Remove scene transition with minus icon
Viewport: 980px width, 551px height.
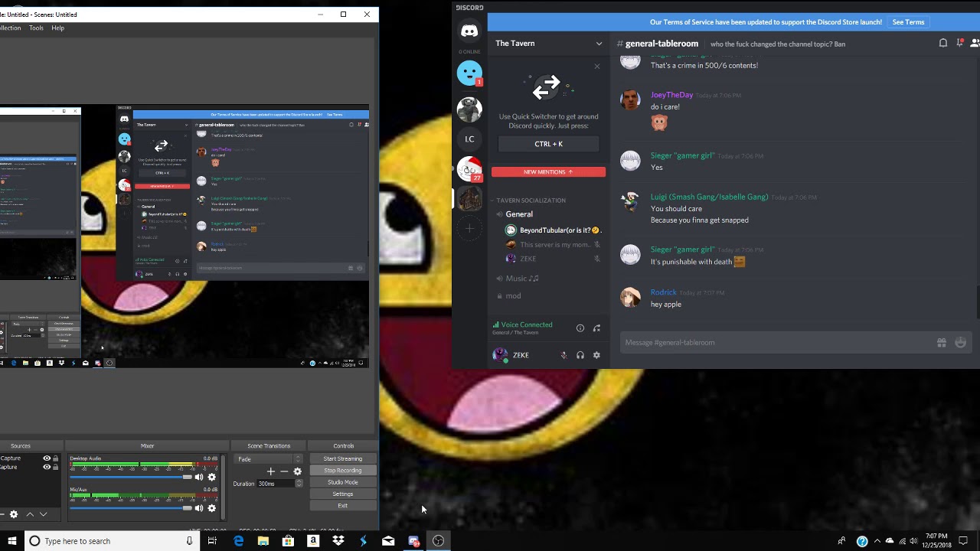pos(284,471)
